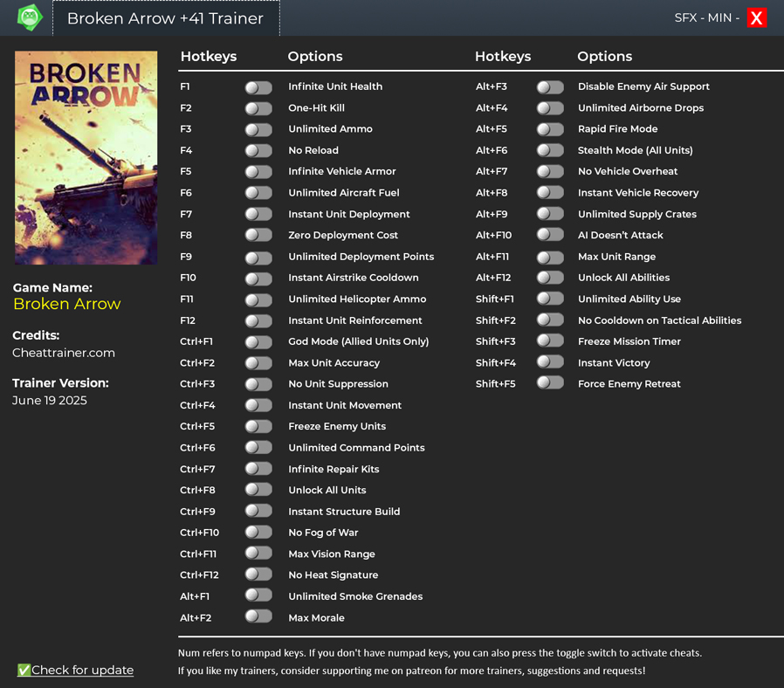Enable Freeze Mission Timer switch
Viewport: 784px width, 688px height.
tap(550, 341)
